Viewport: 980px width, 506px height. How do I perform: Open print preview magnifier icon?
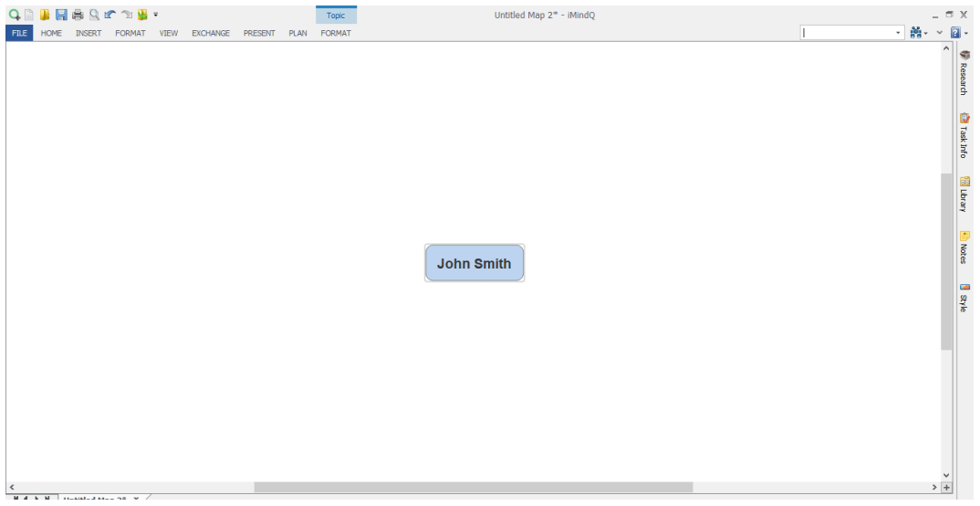(94, 15)
